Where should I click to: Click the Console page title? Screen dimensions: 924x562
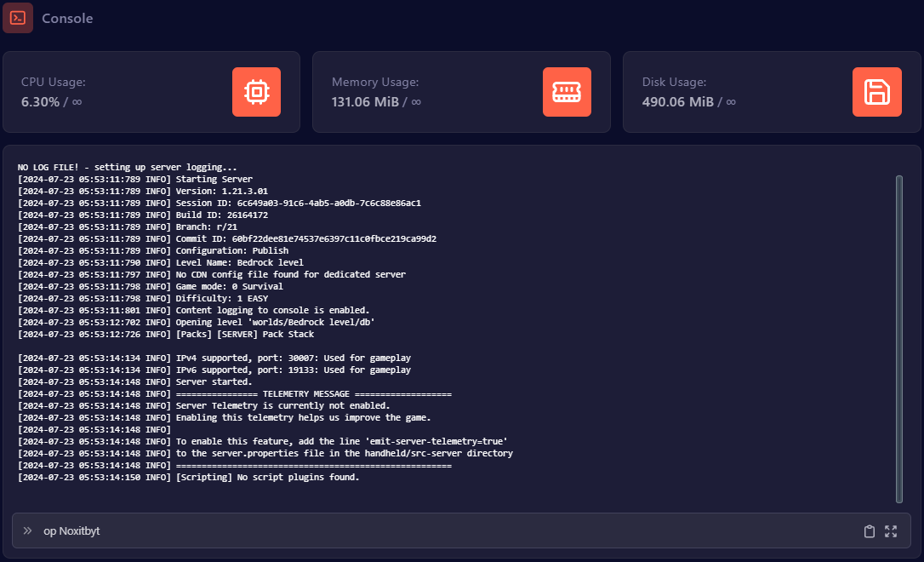67,19
